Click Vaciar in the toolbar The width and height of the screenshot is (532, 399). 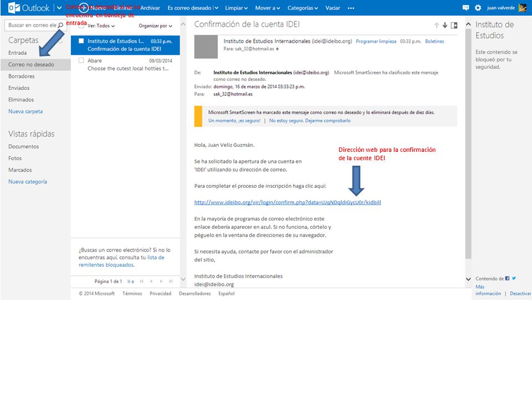tap(332, 8)
